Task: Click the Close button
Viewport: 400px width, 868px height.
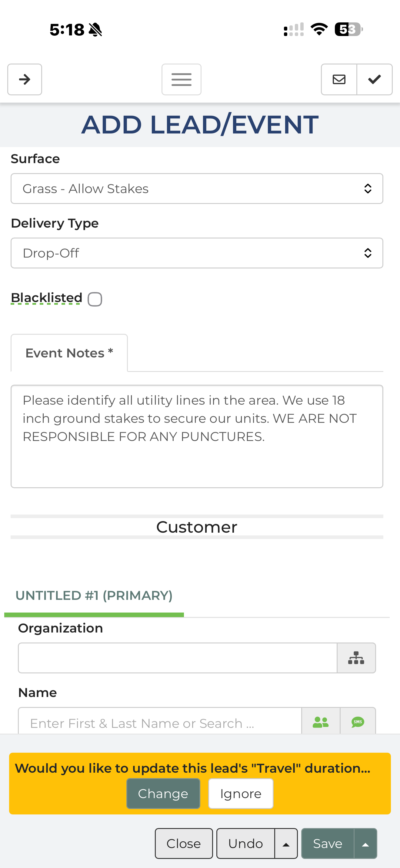Action: pos(184,843)
